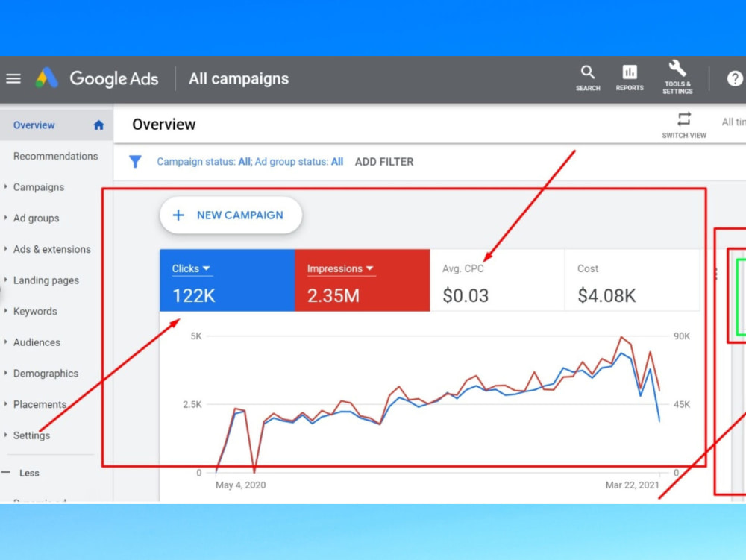Image resolution: width=746 pixels, height=560 pixels.
Task: Click the blue filter funnel icon
Action: [135, 162]
